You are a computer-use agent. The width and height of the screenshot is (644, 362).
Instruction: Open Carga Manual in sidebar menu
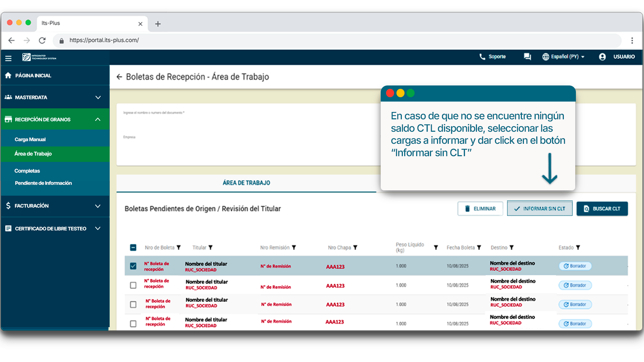30,139
